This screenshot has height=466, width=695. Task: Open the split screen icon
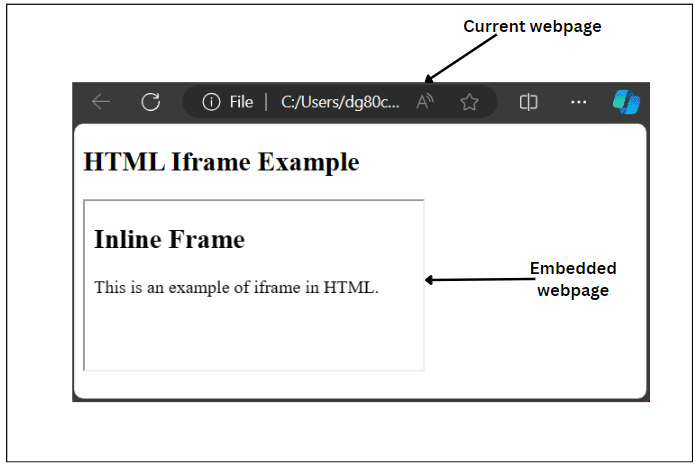pyautogui.click(x=528, y=102)
